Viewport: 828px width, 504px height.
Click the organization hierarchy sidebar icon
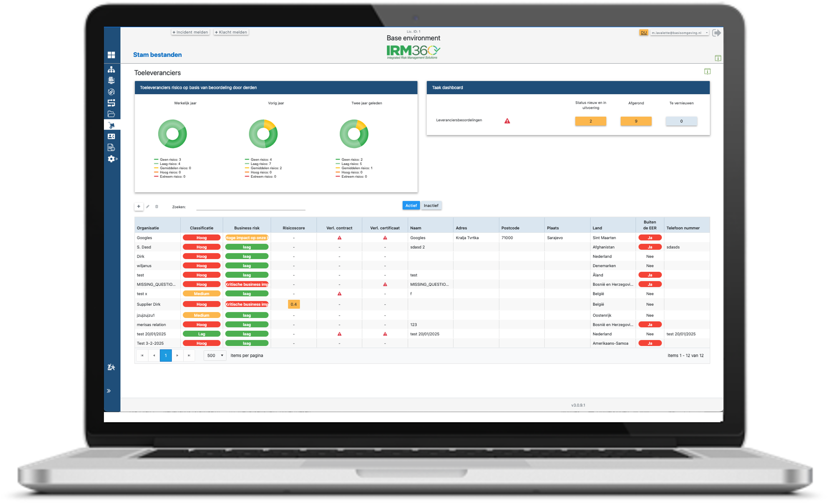tap(111, 69)
